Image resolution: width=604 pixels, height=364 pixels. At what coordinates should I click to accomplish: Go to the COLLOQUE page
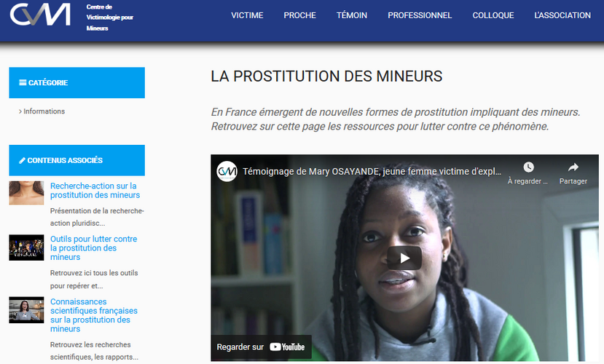[493, 15]
